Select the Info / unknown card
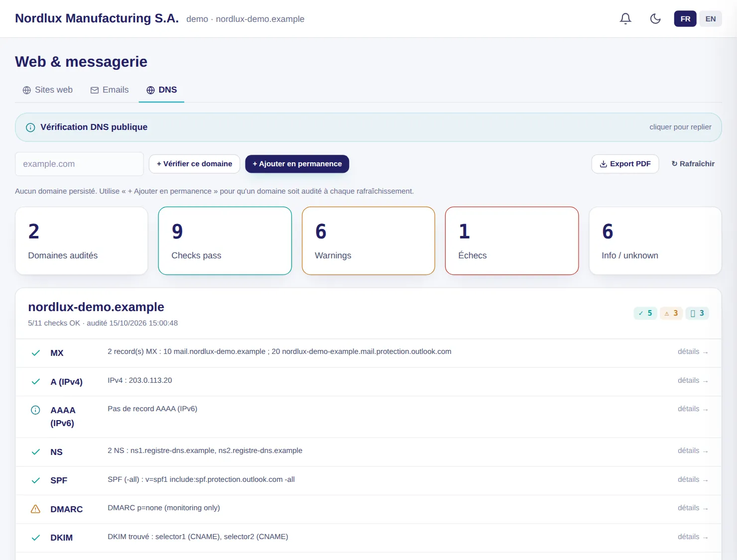Viewport: 737px width, 560px height. click(655, 241)
